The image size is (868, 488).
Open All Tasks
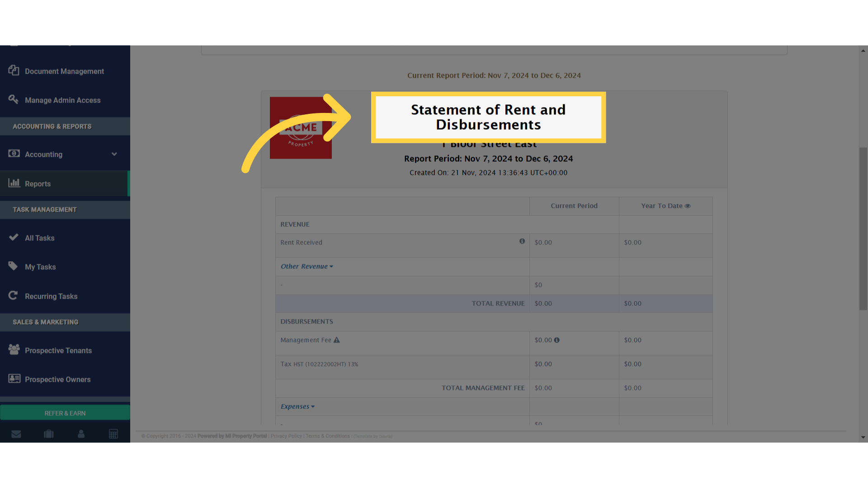point(64,238)
